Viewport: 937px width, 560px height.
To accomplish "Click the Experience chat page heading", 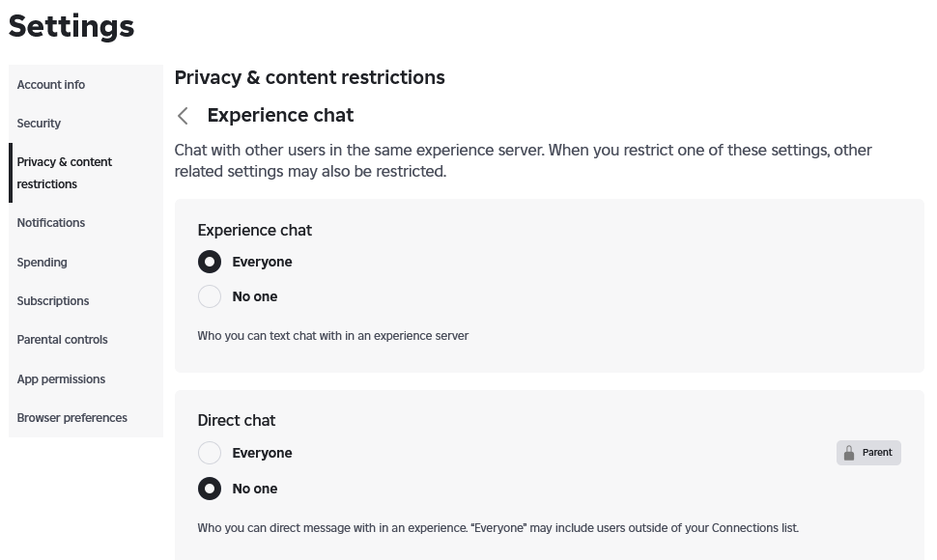I will (280, 116).
